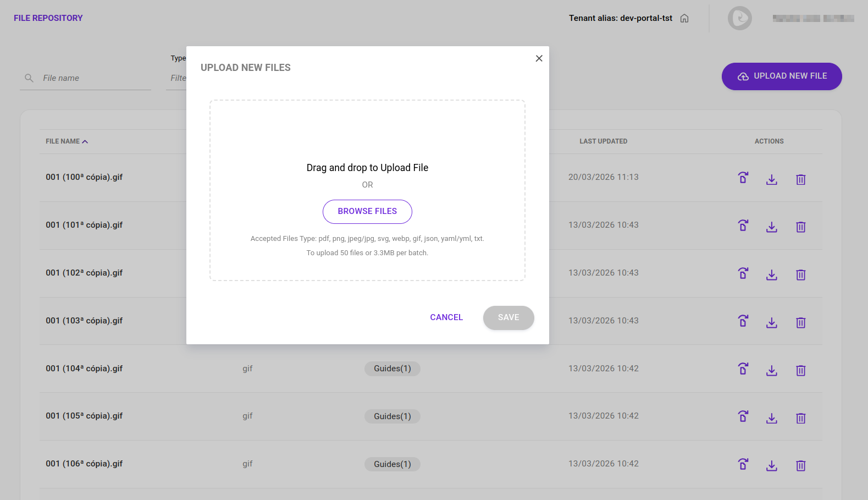Cancel the upload dialog

(446, 317)
